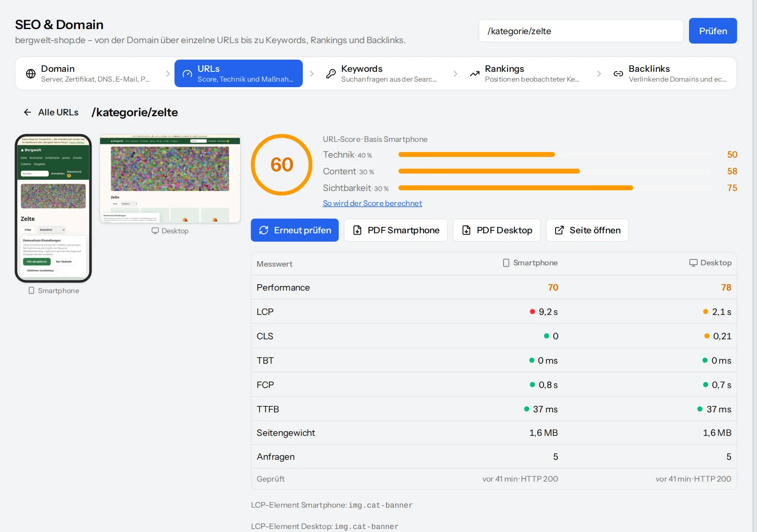Image resolution: width=757 pixels, height=532 pixels.
Task: Open the Rankings tab
Action: point(526,73)
